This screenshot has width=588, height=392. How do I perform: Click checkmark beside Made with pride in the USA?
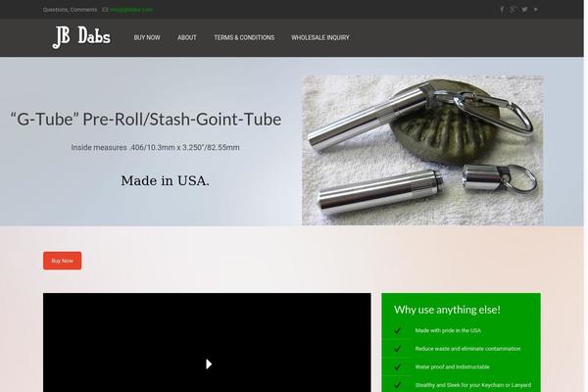click(397, 331)
